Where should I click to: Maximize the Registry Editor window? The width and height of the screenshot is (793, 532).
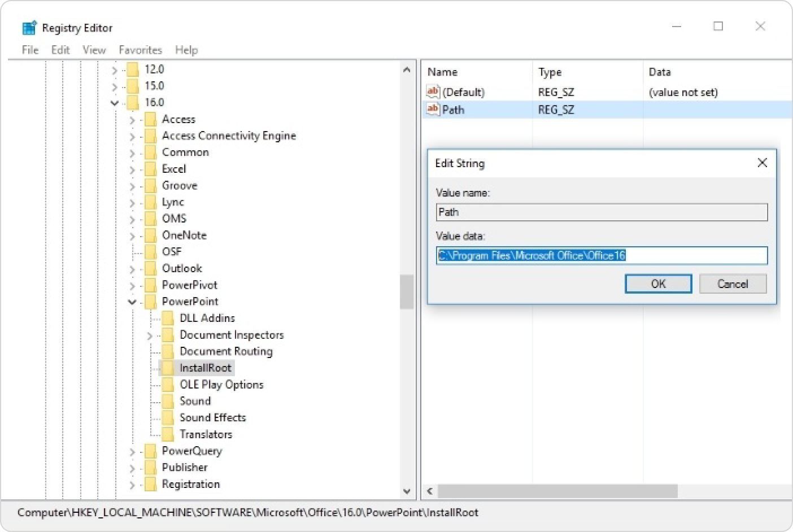[x=718, y=26]
